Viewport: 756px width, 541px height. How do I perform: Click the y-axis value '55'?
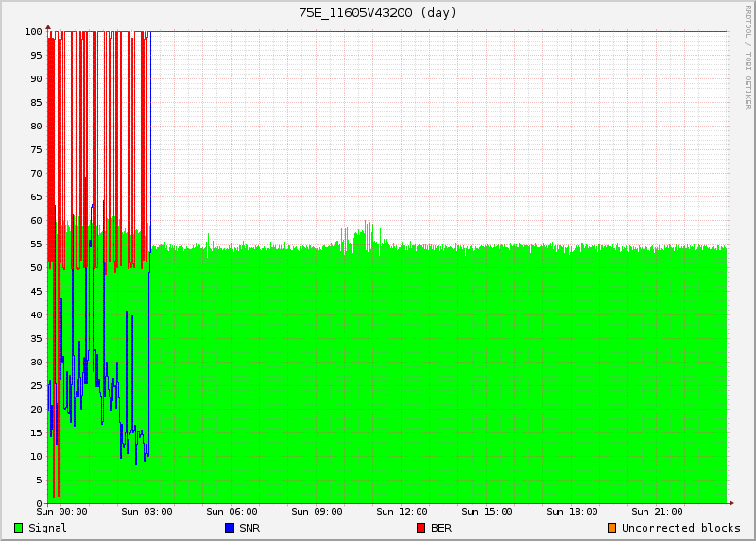pyautogui.click(x=36, y=245)
